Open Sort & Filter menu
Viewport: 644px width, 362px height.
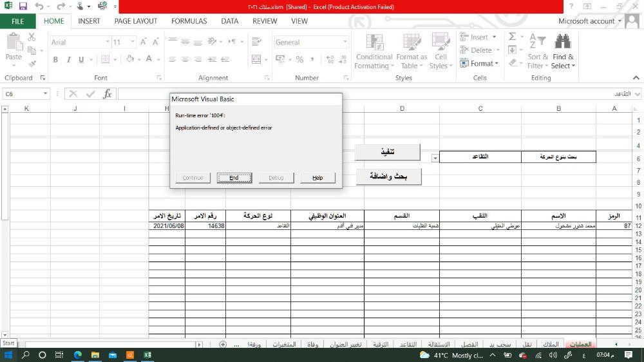[x=538, y=52]
